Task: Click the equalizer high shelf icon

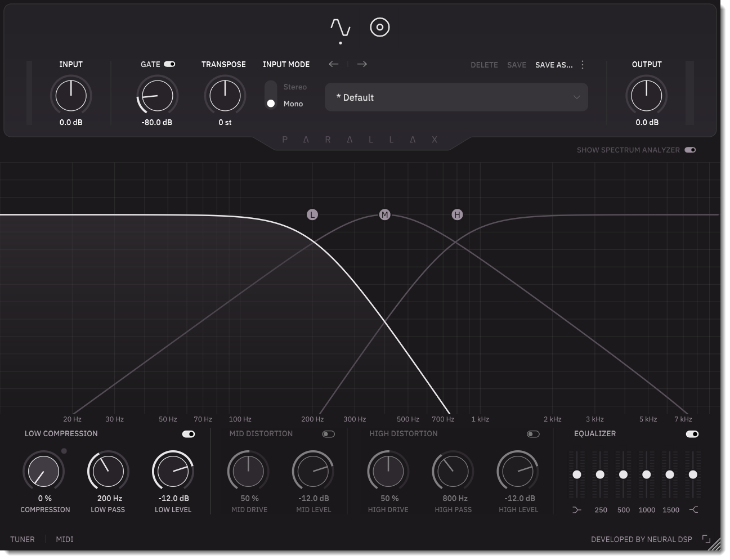Action: (x=693, y=510)
